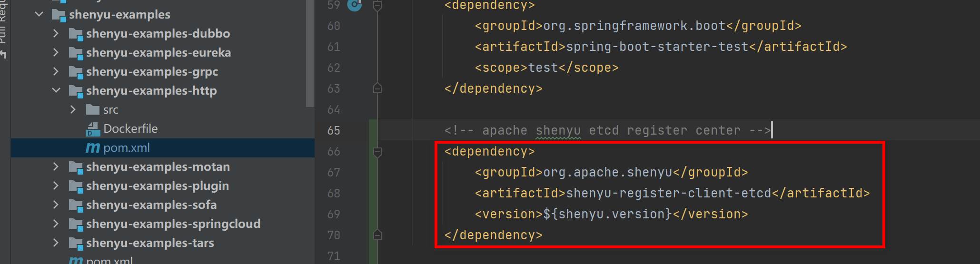The image size is (980, 264).
Task: Select the shenyu-examples-tars module name
Action: pyautogui.click(x=150, y=243)
